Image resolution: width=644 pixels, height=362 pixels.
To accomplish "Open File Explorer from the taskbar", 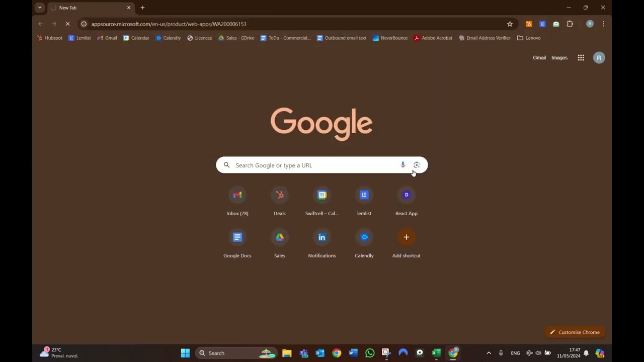I will pos(287,353).
